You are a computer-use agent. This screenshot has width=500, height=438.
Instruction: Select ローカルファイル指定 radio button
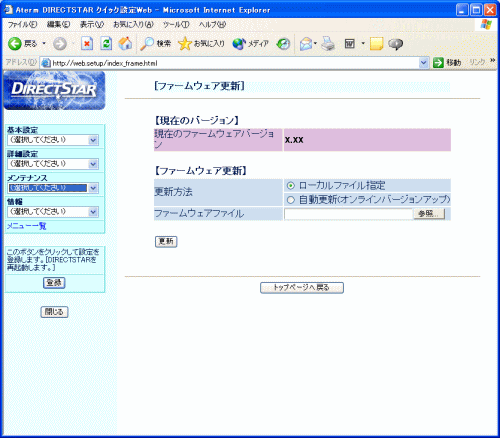291,186
